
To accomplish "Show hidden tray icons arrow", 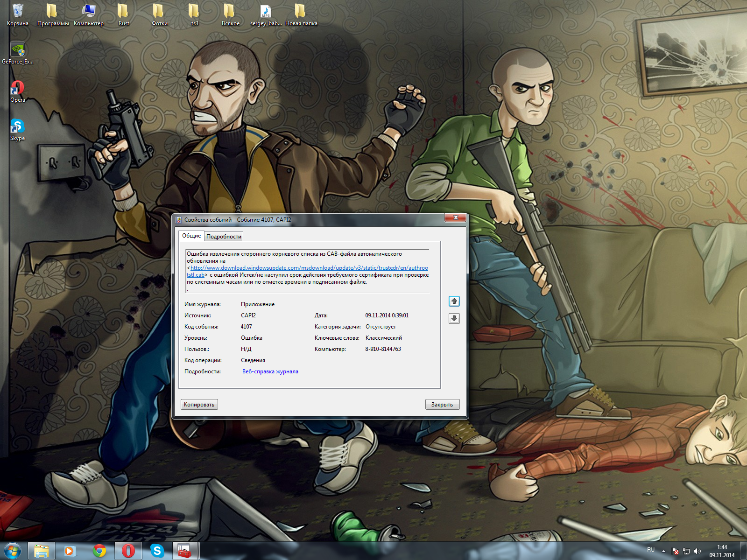I will [x=663, y=551].
